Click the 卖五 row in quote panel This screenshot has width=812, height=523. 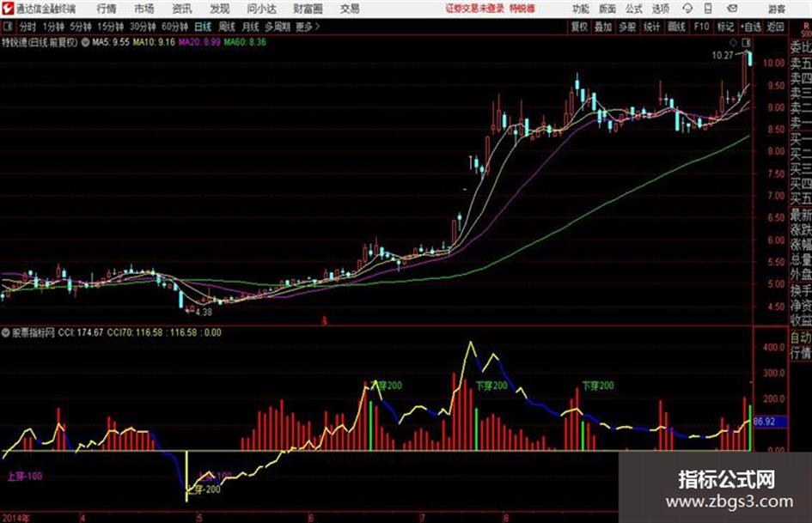point(801,64)
